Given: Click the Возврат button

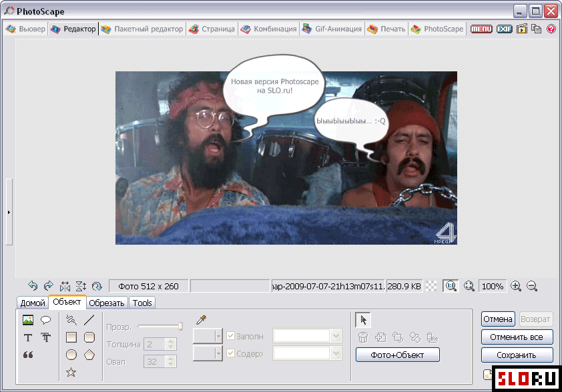Looking at the screenshot, I should 535,319.
